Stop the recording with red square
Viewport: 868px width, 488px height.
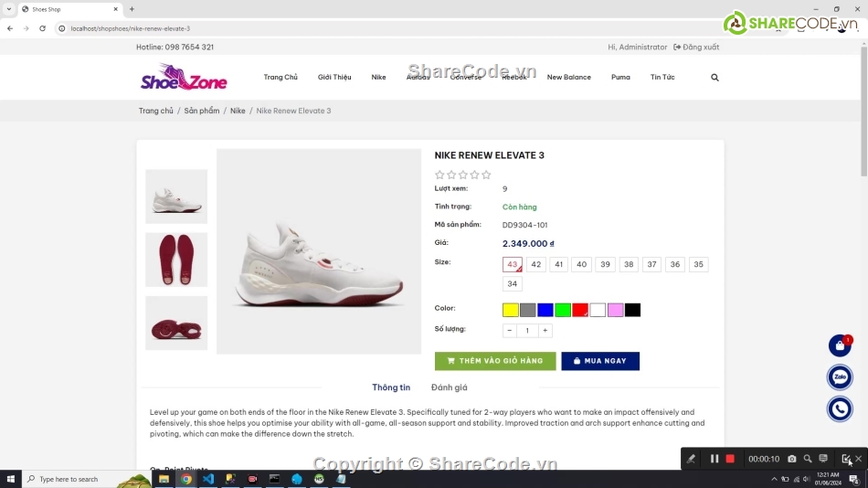coord(730,459)
